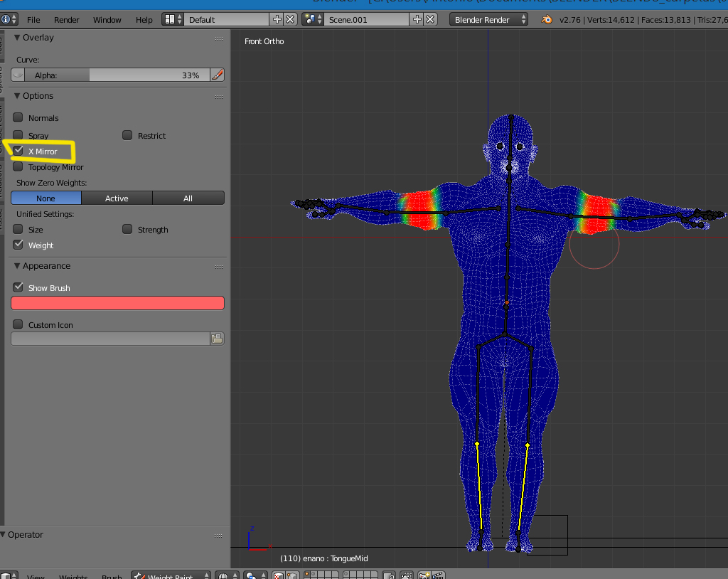The height and width of the screenshot is (579, 728).
Task: Click the Blender logo icon in the header
Action: coord(546,20)
